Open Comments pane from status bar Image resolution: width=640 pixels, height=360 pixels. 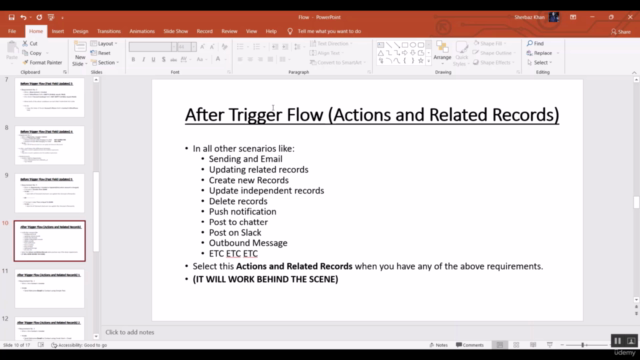click(x=470, y=345)
